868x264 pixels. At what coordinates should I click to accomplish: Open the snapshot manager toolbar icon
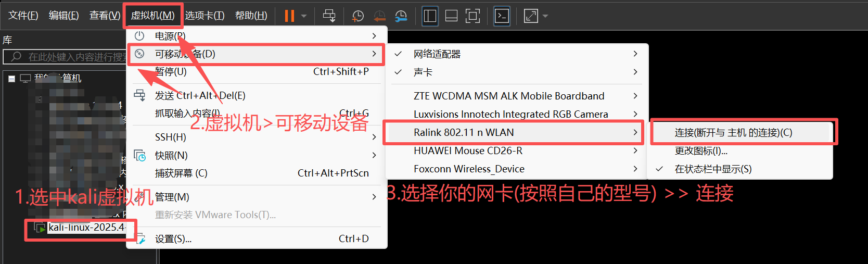click(401, 16)
